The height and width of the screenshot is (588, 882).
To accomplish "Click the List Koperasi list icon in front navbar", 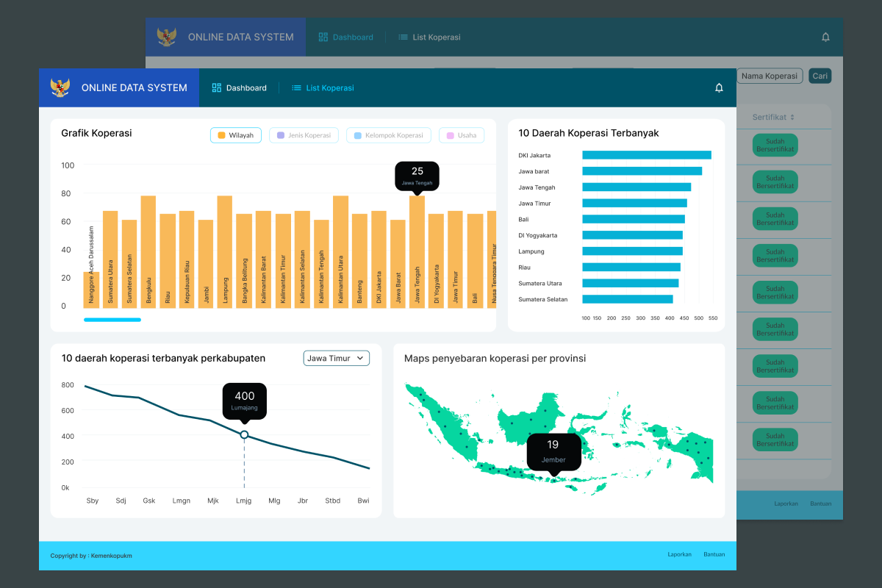I will point(296,88).
